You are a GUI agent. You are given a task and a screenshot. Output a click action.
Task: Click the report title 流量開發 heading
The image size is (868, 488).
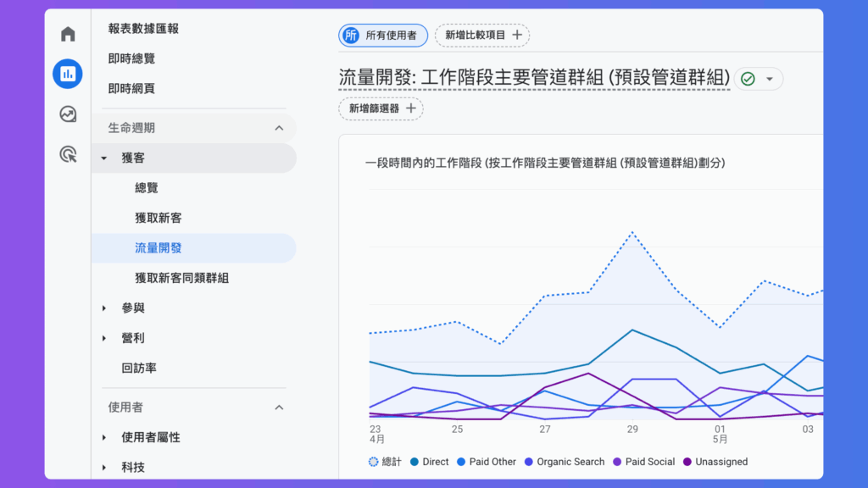534,78
